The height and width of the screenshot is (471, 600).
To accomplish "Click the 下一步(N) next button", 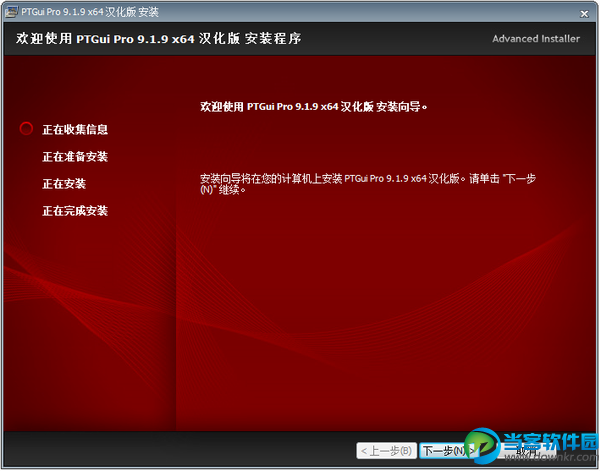I will click(450, 451).
